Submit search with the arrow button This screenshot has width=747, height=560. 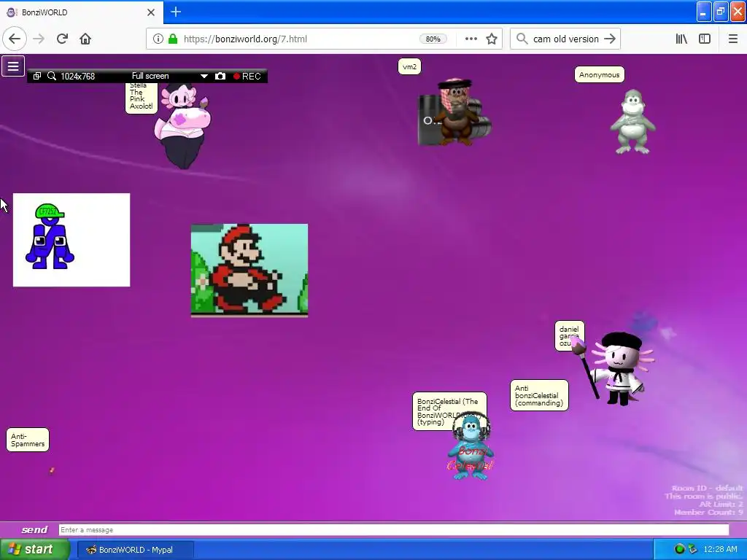coord(610,39)
